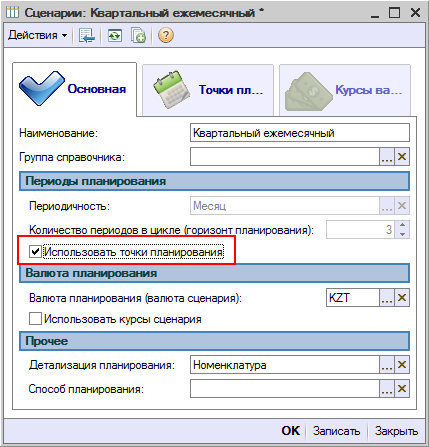
Task: Switch to the Точки пл... tab
Action: 208,90
